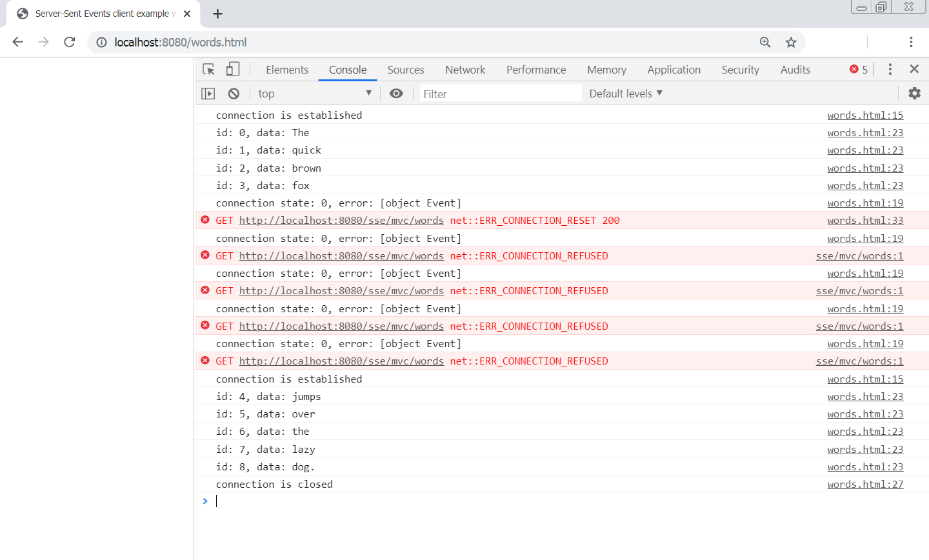Screen dimensions: 929x560
Task: Click the error icon in ERR_CONNECTION_RESET row
Action: point(205,220)
